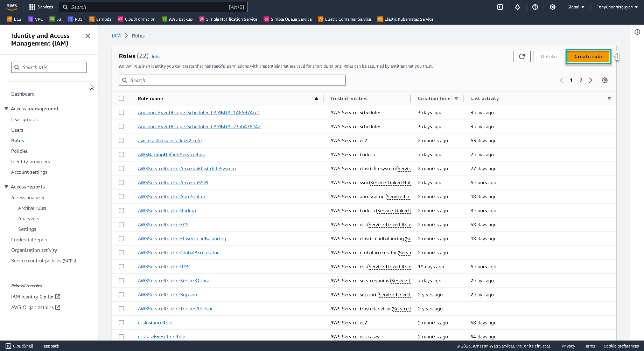The image size is (644, 351).
Task: Go to Users in the sidebar
Action: pos(17,130)
